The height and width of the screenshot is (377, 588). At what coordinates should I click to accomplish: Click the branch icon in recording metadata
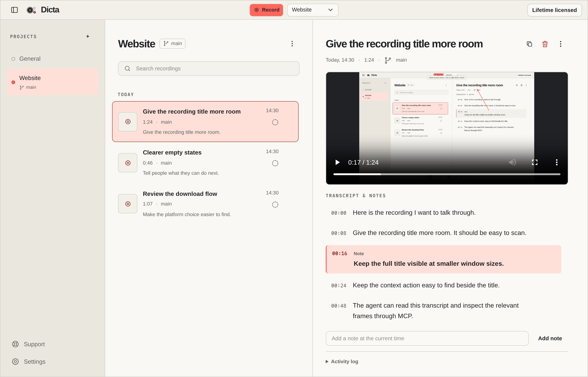coord(388,60)
